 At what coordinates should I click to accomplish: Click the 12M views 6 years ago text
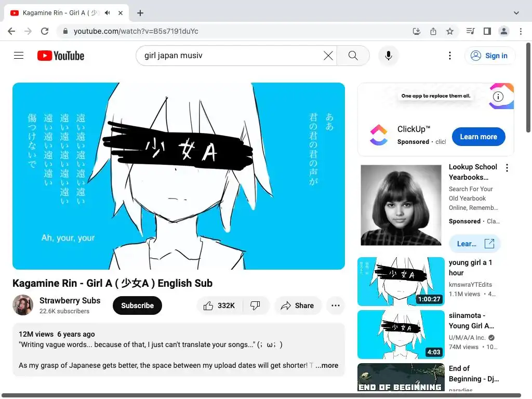57,334
